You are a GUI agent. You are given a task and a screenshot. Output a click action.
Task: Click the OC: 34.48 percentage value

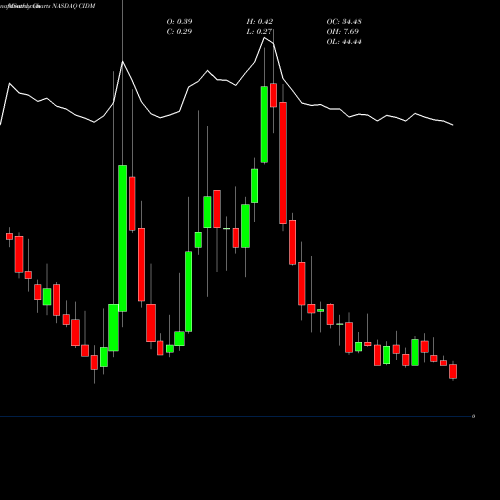tap(344, 22)
